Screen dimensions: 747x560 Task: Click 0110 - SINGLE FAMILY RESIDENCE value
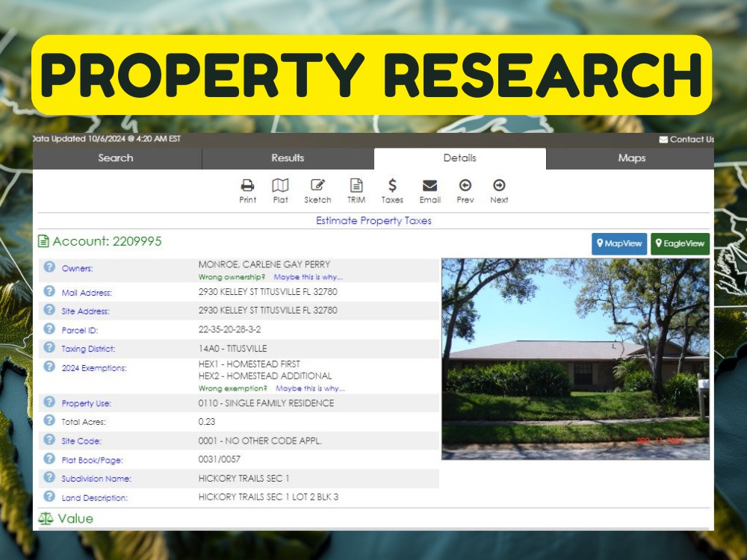266,403
